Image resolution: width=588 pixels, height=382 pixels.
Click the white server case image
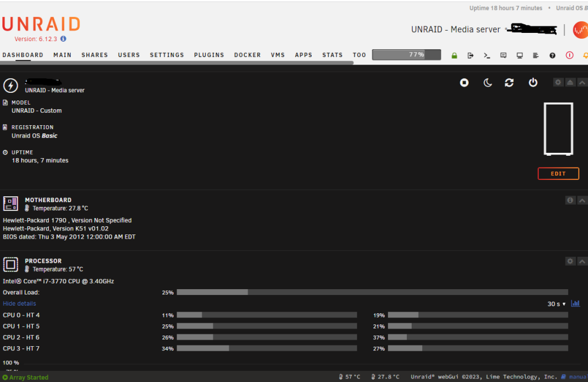coord(559,129)
